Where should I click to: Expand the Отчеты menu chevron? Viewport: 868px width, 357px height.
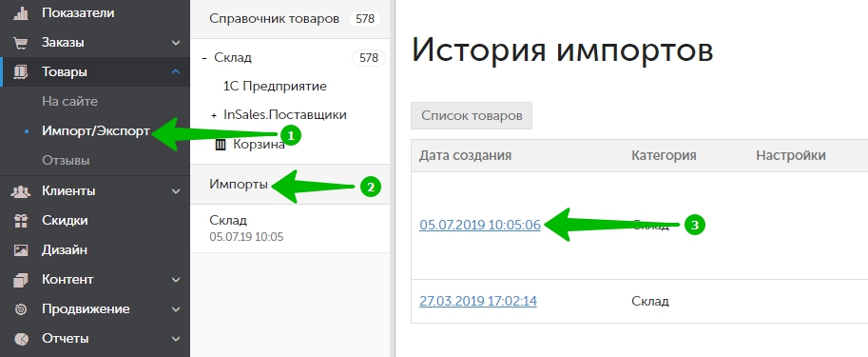176,339
